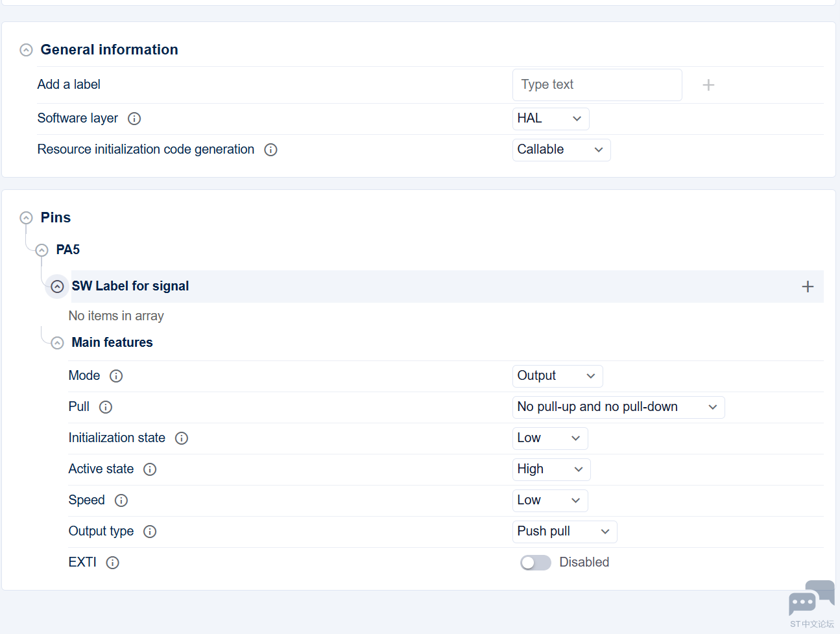Click the 'No items in array' text

(x=116, y=316)
